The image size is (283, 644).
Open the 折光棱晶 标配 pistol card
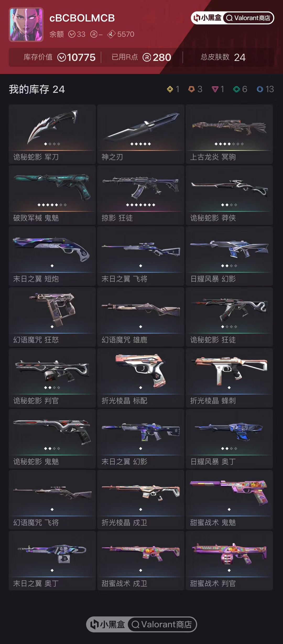[x=141, y=378]
